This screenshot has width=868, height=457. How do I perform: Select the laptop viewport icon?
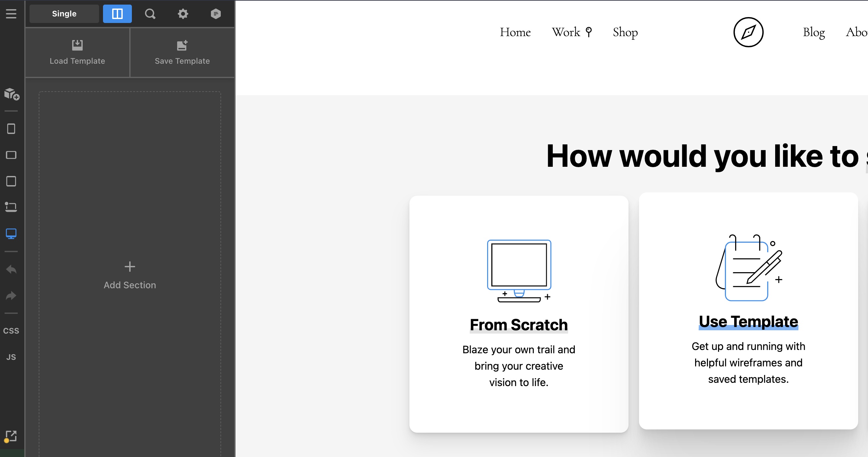click(x=11, y=207)
